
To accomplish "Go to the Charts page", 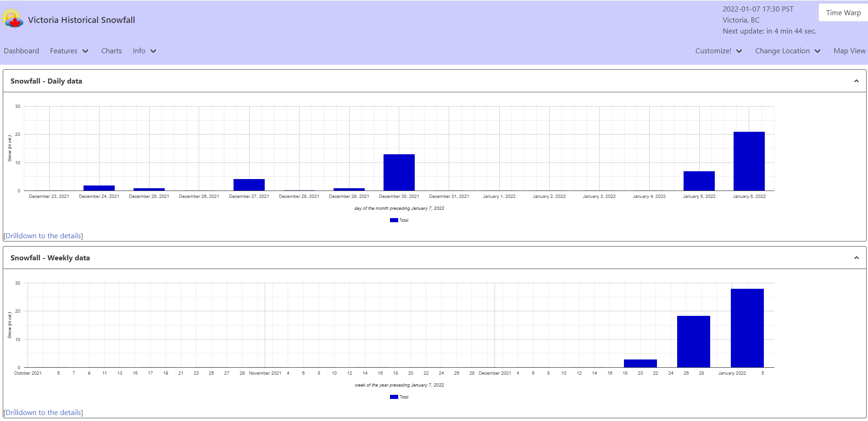I will coord(111,51).
